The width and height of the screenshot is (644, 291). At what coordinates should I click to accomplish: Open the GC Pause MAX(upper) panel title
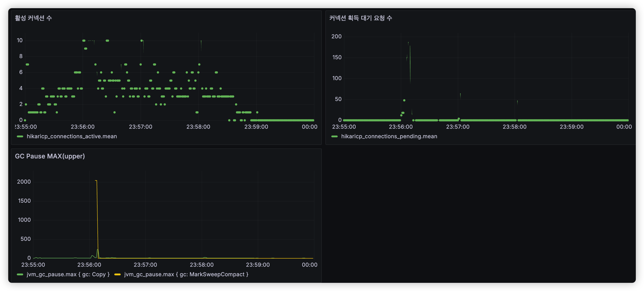point(50,156)
